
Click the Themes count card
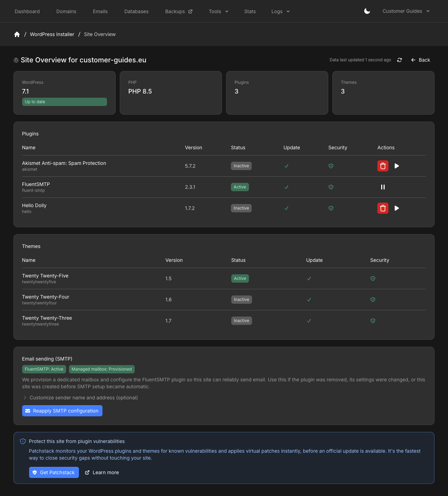coord(383,93)
